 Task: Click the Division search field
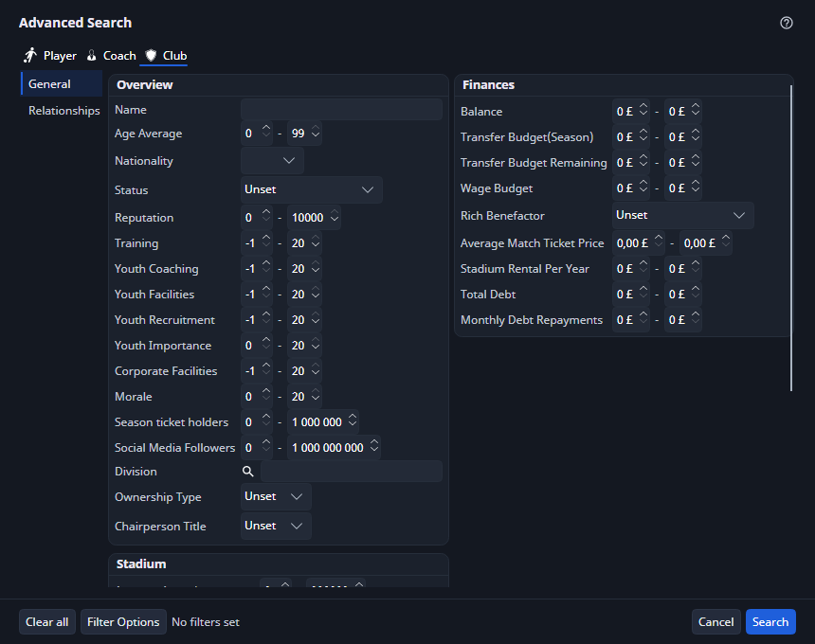pyautogui.click(x=352, y=471)
